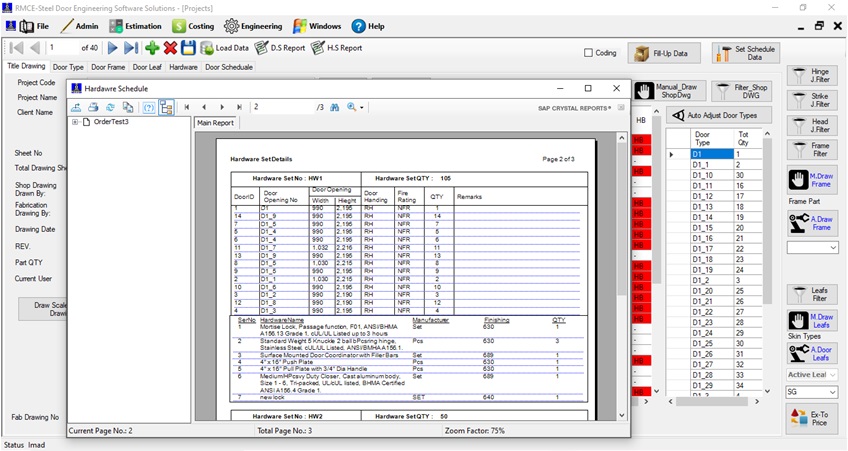Open Admin menu
The height and width of the screenshot is (451, 848).
pyautogui.click(x=80, y=26)
